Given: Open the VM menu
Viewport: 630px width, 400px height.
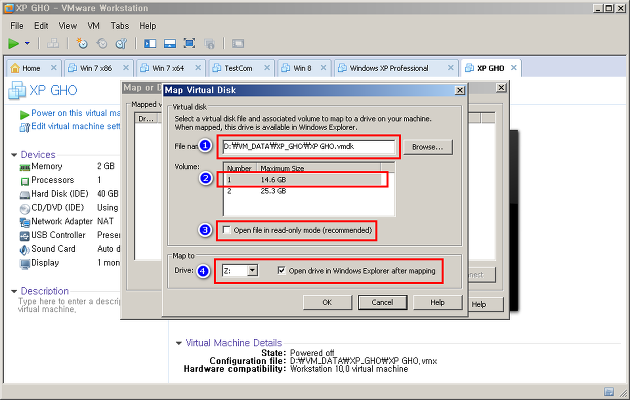Looking at the screenshot, I should coord(93,26).
